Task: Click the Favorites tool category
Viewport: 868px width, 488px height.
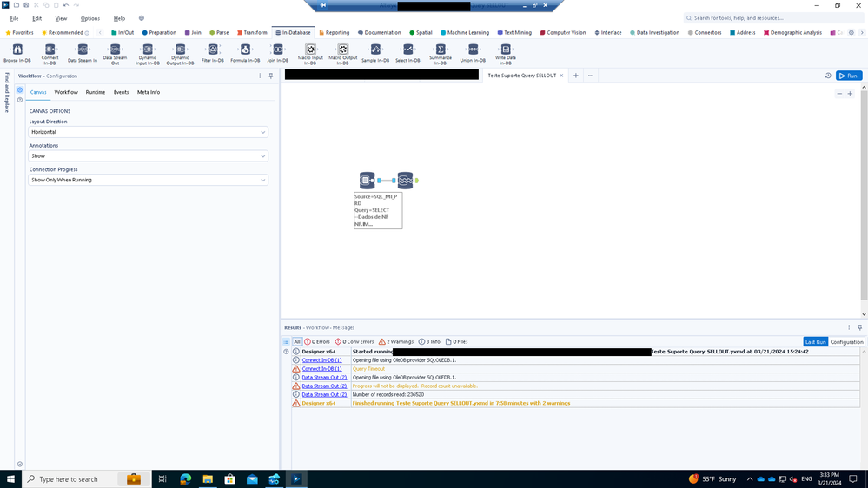Action: pyautogui.click(x=19, y=33)
